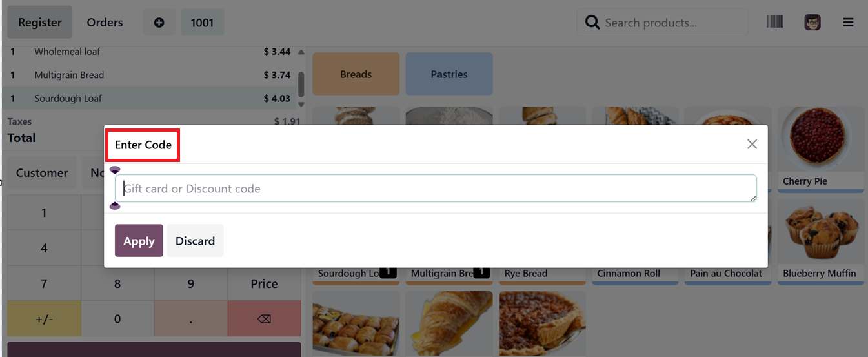868x357 pixels.
Task: Focus the Gift card or Discount code field
Action: point(436,189)
